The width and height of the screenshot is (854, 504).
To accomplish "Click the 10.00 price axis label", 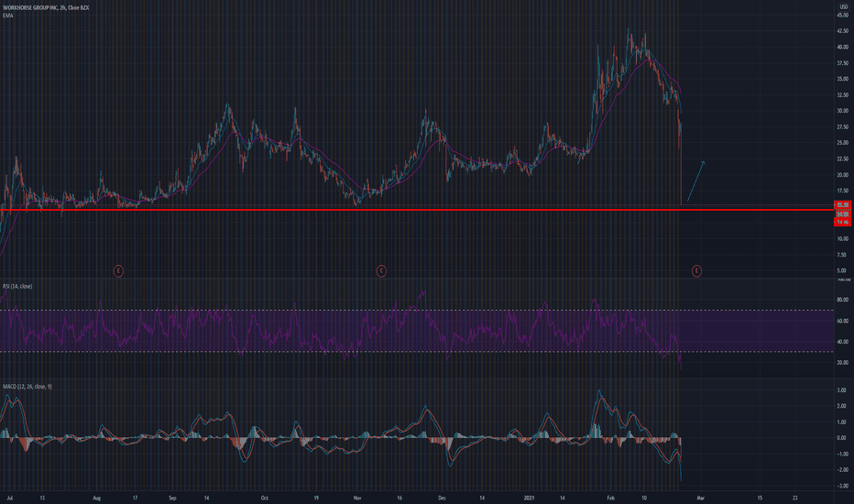I will click(x=842, y=238).
